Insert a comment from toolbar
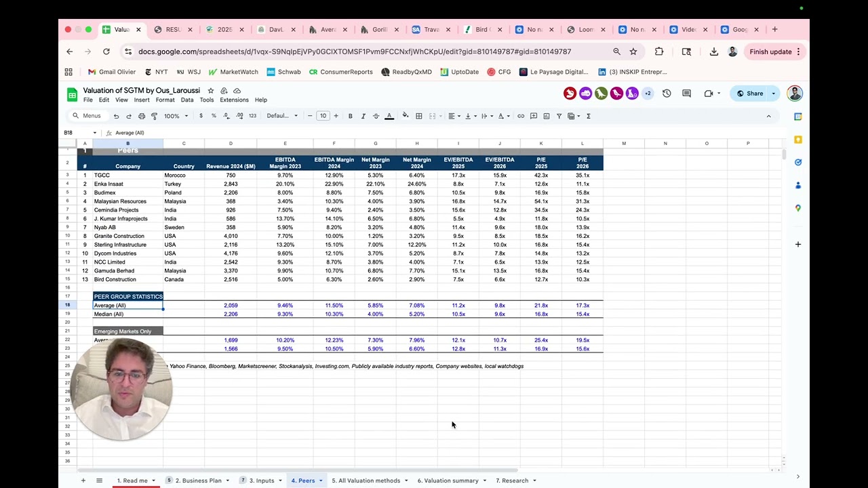 pos(534,116)
